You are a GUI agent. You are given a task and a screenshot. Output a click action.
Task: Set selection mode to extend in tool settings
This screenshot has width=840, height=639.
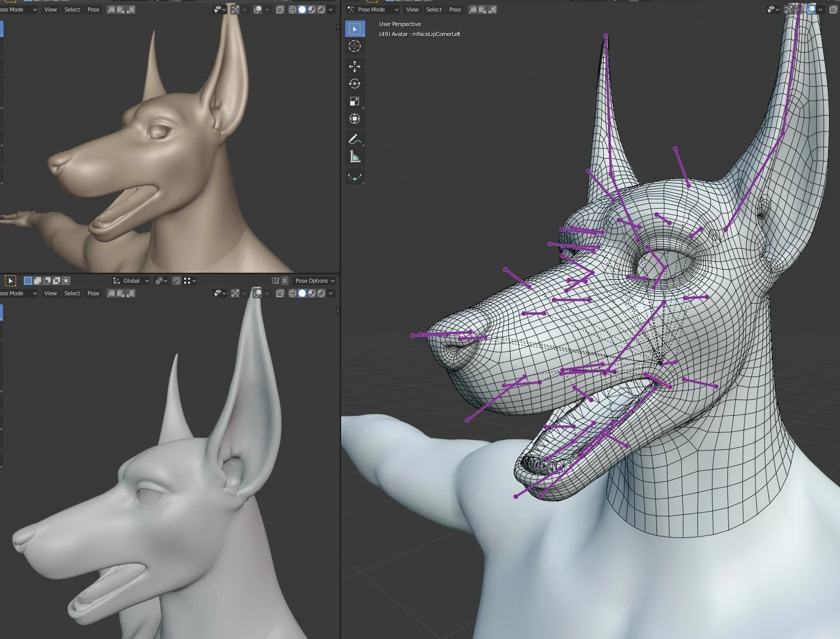pos(38,281)
